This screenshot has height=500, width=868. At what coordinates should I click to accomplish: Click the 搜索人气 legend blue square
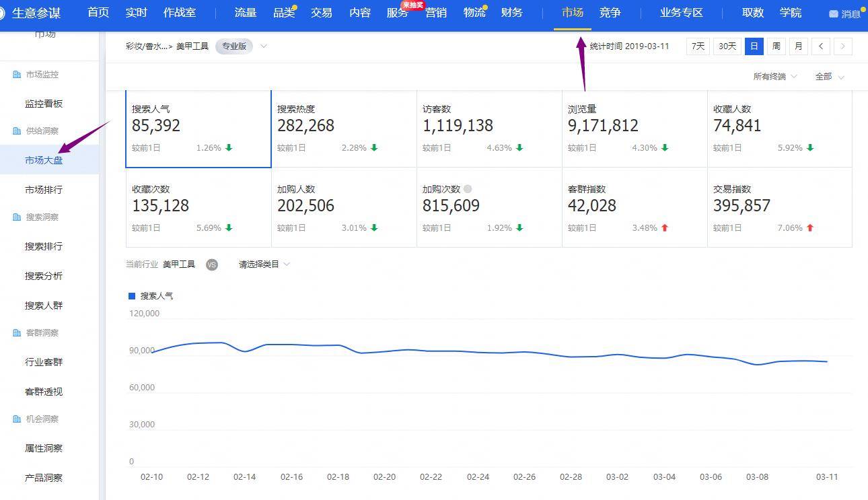[x=132, y=296]
